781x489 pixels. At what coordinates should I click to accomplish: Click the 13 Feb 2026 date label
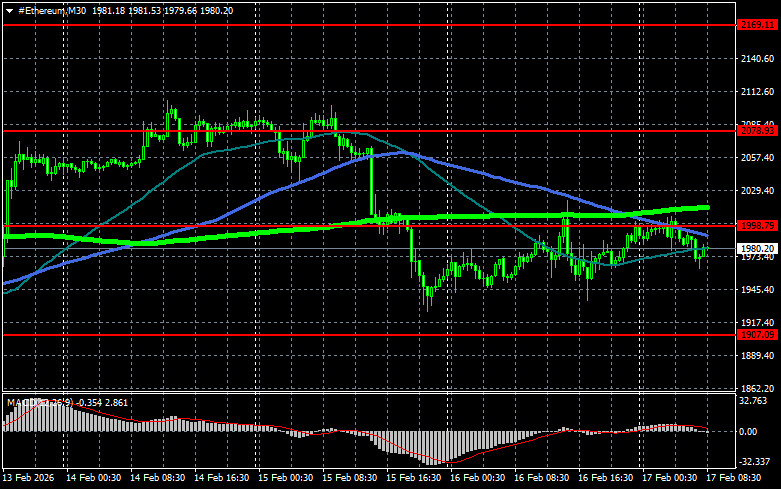pos(27,479)
